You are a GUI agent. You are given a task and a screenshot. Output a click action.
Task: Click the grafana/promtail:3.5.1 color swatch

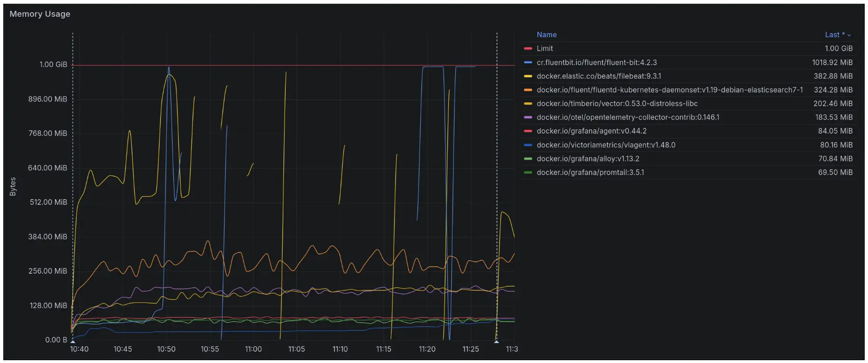(x=528, y=172)
